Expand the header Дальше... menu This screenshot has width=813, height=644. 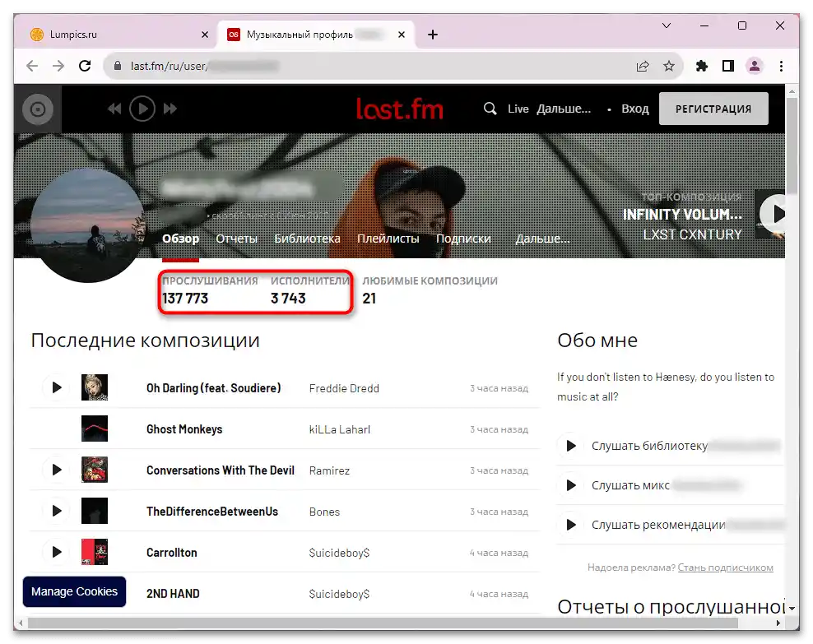pyautogui.click(x=564, y=109)
